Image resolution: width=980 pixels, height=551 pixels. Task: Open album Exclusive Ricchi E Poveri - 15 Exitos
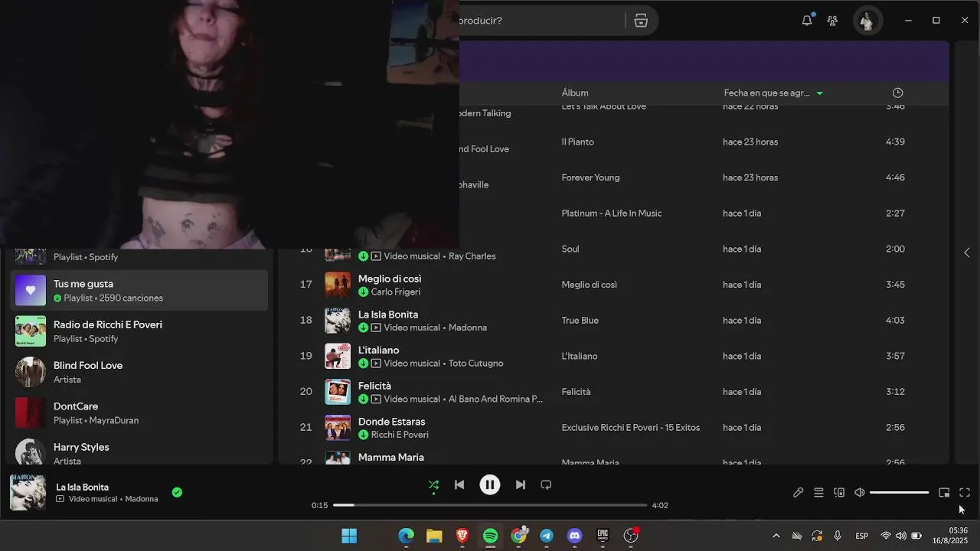click(x=631, y=428)
